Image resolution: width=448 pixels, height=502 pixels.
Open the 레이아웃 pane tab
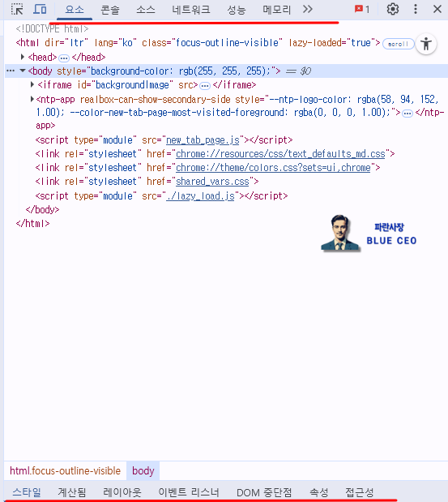point(122,492)
